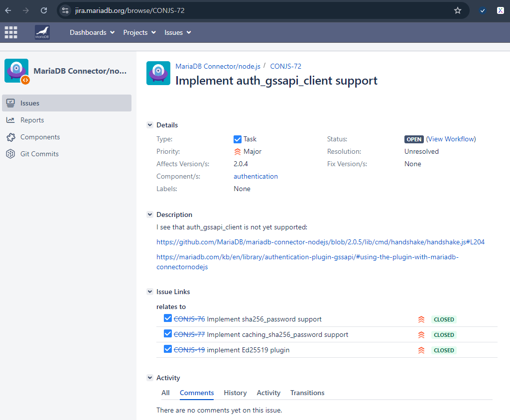
Task: Click the Affects Version value 2.0.4
Action: 241,164
